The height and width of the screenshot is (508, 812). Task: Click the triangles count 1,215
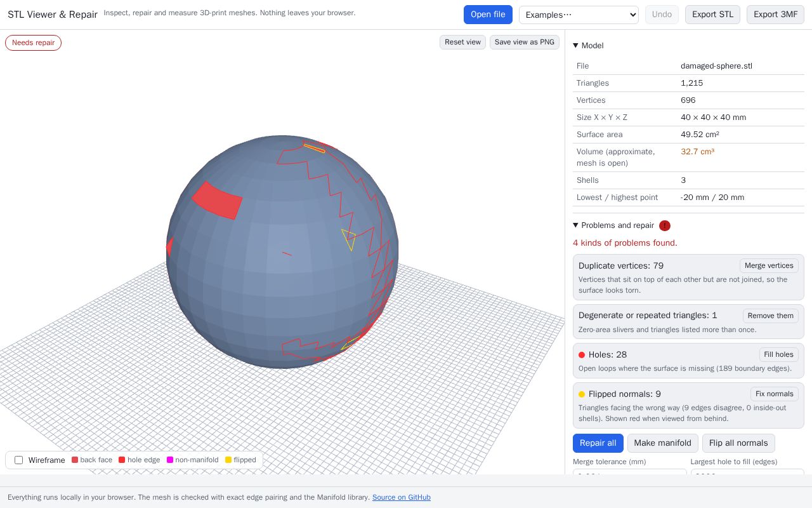coord(692,83)
